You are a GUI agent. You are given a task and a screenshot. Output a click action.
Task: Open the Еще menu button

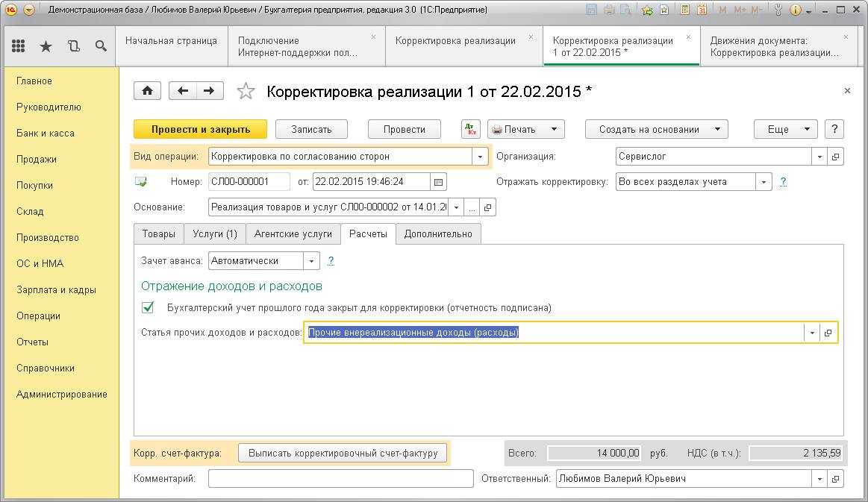pos(785,129)
